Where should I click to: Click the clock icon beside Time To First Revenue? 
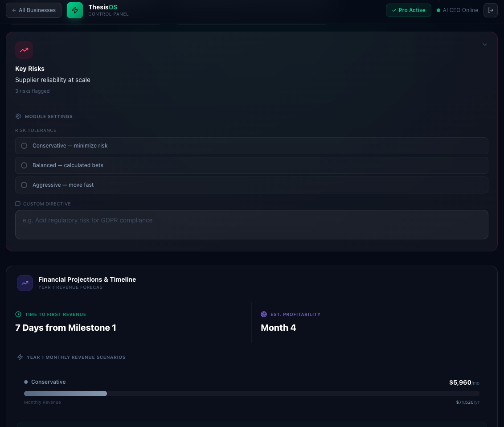coord(18,314)
